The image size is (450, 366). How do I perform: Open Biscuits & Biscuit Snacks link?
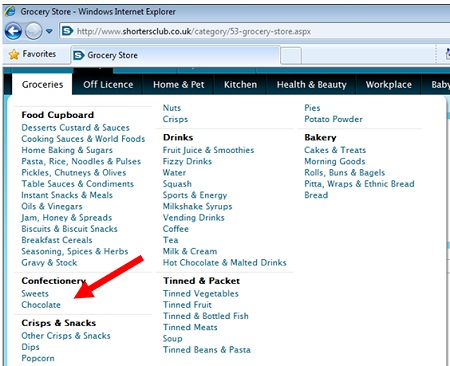coord(69,229)
